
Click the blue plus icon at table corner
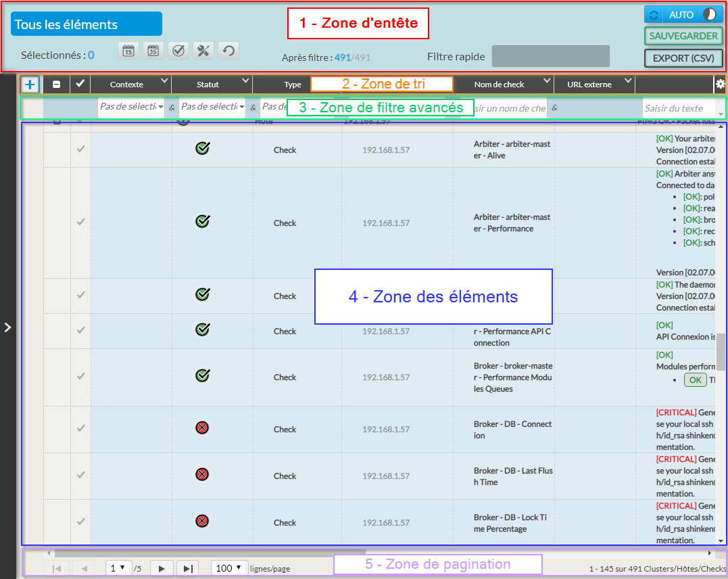(x=30, y=85)
